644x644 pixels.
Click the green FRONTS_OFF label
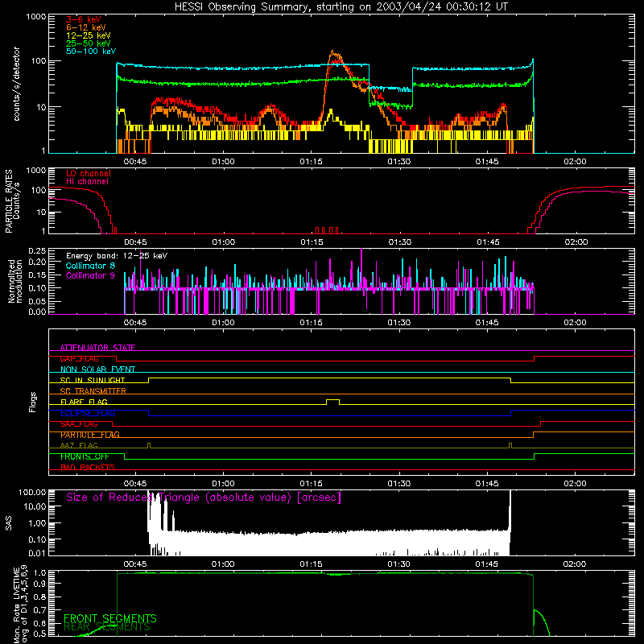point(85,456)
